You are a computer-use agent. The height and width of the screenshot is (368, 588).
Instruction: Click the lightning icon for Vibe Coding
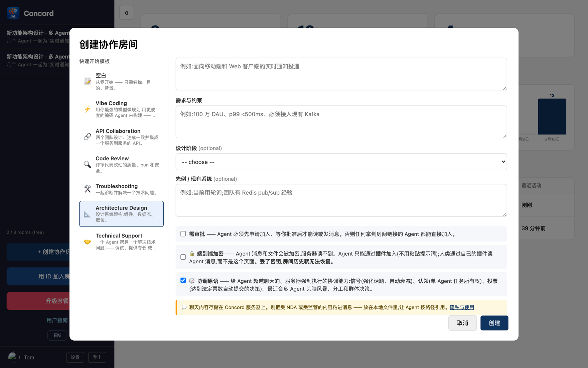coord(87,109)
